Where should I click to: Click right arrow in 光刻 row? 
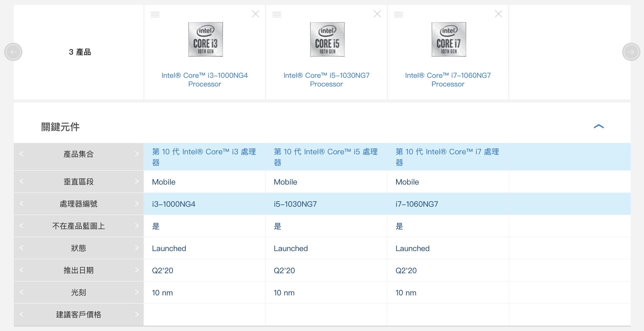coord(137,292)
